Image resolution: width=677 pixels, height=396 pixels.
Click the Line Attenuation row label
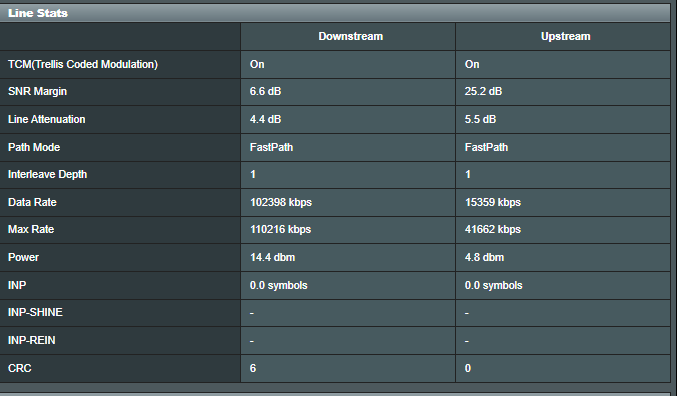[x=47, y=119]
